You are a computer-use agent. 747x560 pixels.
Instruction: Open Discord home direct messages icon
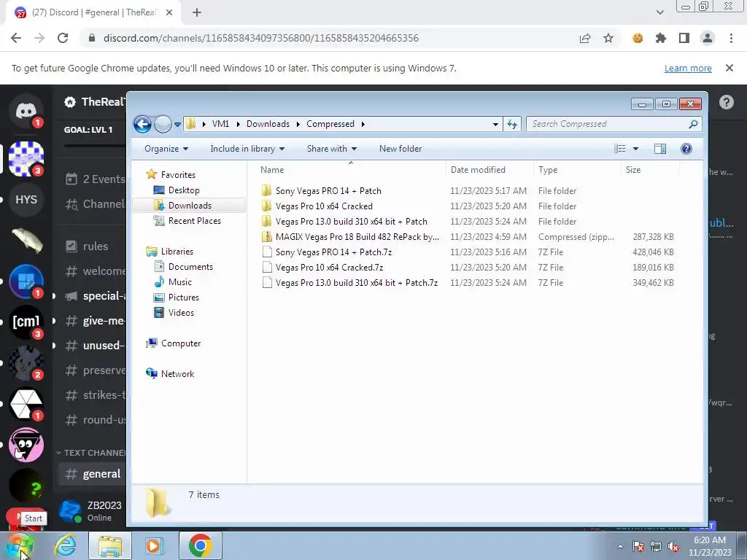[26, 111]
